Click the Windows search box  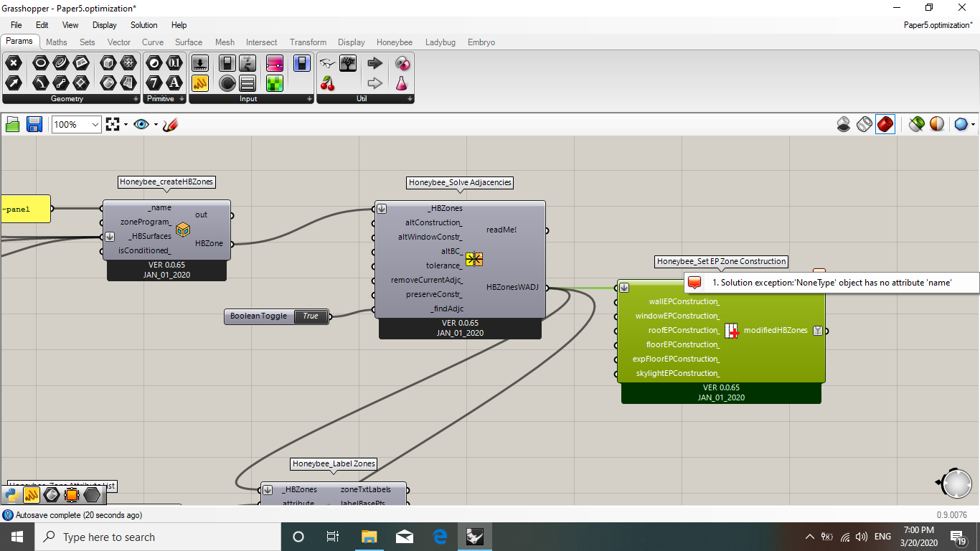click(156, 537)
